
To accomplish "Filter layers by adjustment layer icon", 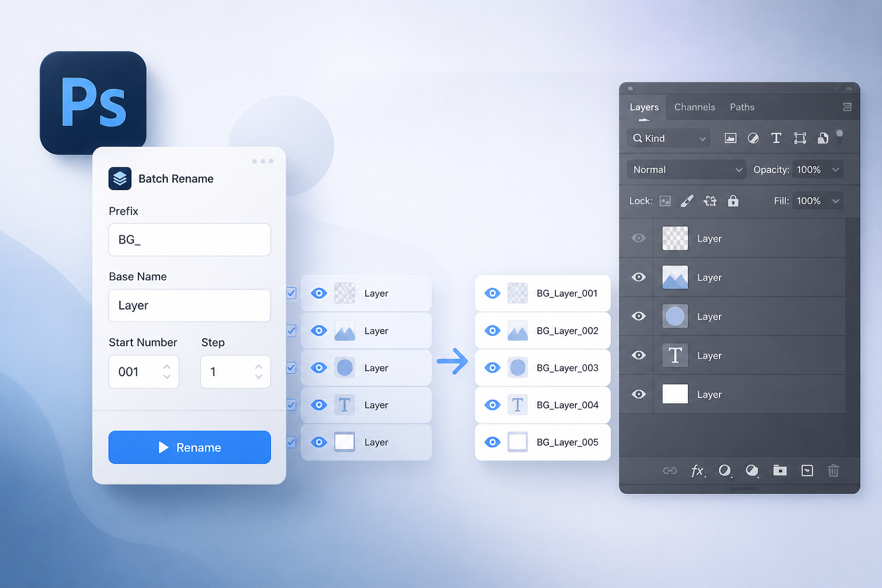I will click(x=753, y=138).
